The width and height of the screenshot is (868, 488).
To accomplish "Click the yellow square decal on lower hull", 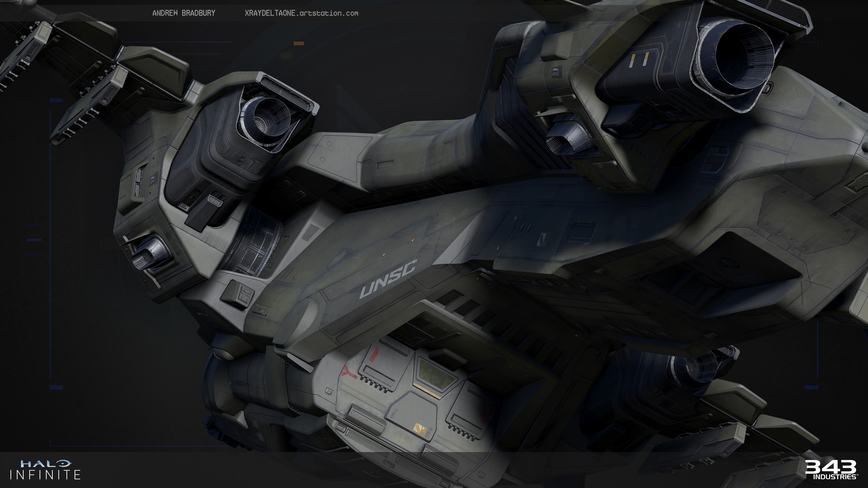I will pyautogui.click(x=420, y=429).
